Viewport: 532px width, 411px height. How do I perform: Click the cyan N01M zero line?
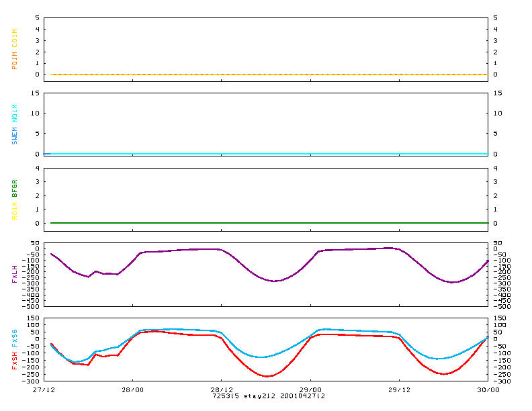click(269, 154)
